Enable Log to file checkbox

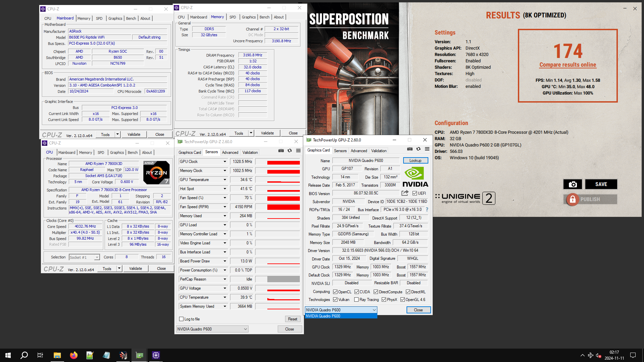[181, 319]
